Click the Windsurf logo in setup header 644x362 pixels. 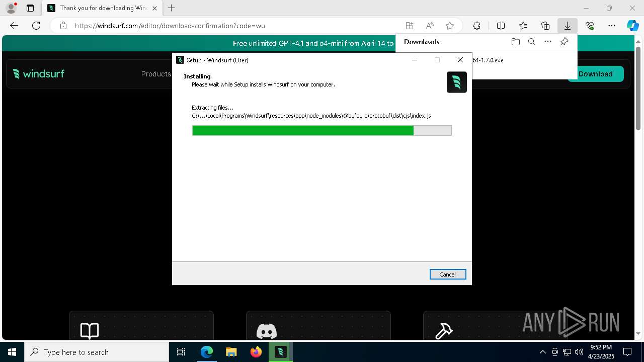pyautogui.click(x=457, y=82)
